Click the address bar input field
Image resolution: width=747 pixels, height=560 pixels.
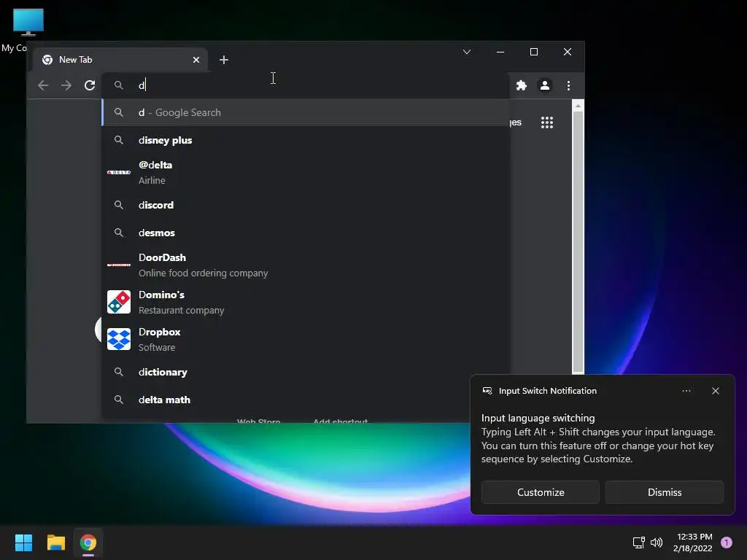point(305,85)
